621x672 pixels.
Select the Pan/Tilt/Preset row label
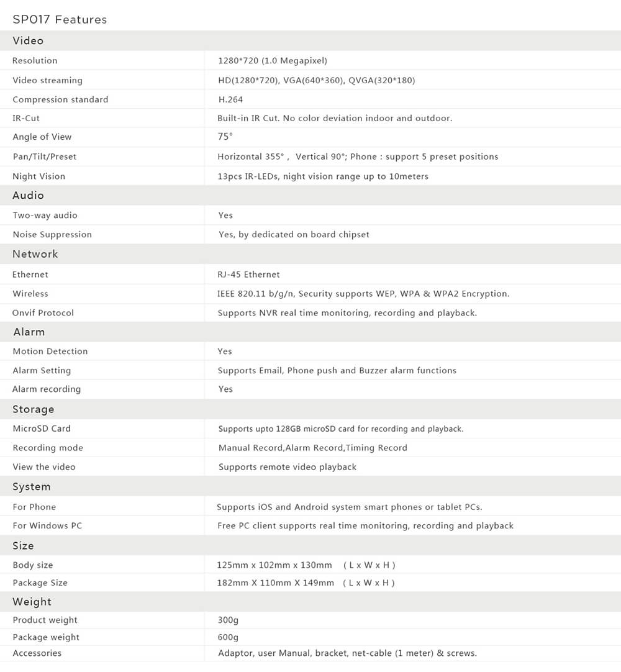[x=44, y=157]
